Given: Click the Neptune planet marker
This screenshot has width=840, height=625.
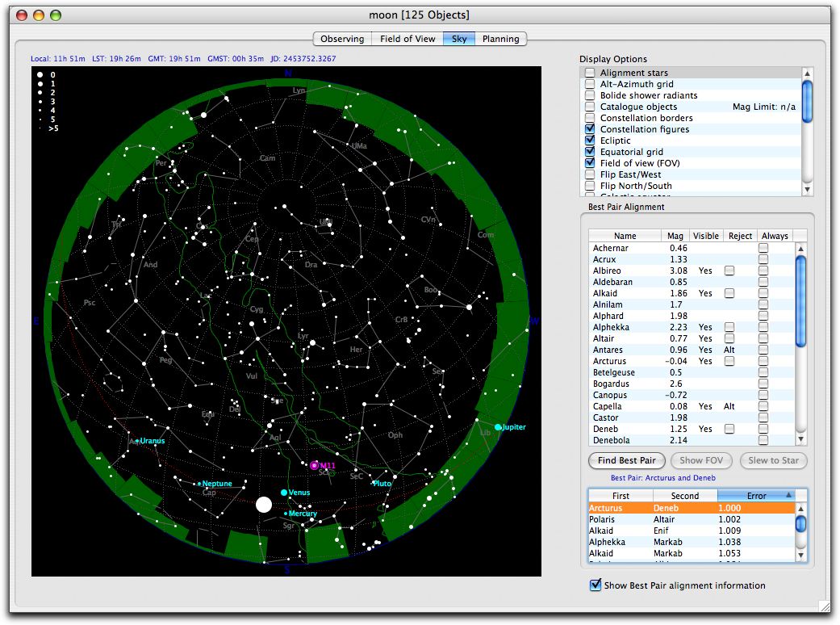Looking at the screenshot, I should pyautogui.click(x=199, y=484).
